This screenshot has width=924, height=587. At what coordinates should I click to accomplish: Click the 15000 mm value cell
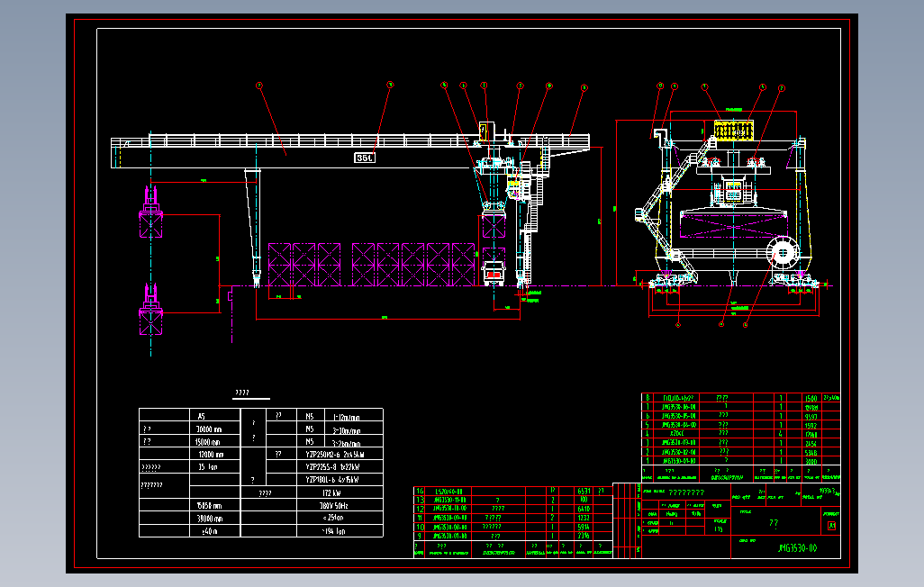[x=208, y=441]
